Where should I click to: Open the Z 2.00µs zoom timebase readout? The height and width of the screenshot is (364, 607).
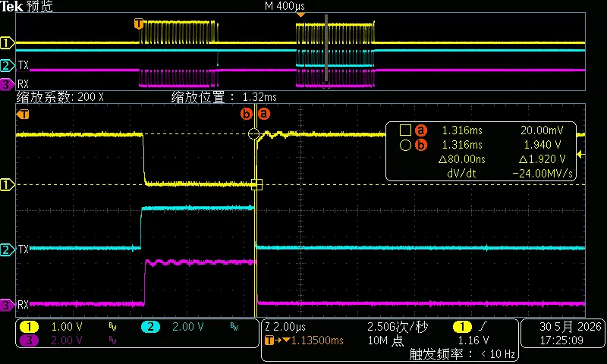285,327
